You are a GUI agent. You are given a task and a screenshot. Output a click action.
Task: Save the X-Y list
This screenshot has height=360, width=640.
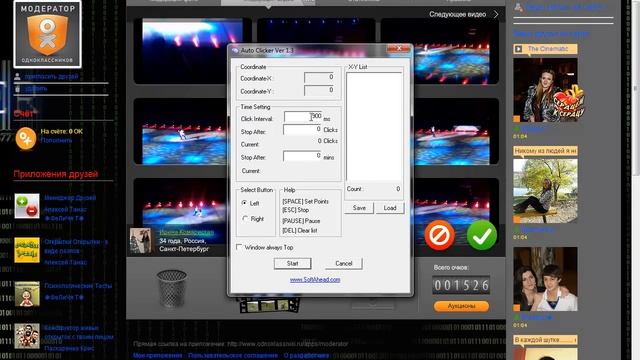[x=359, y=208]
